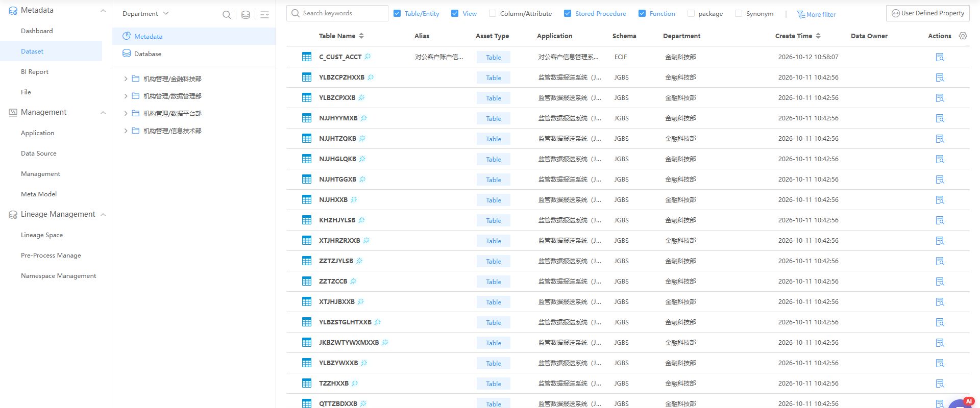Open Lineage Space menu item
The width and height of the screenshot is (980, 408).
(42, 235)
